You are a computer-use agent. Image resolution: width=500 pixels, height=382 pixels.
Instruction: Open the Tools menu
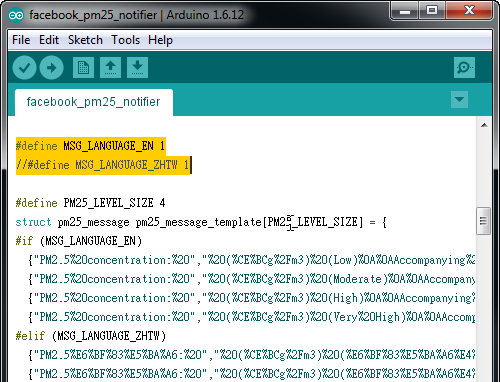click(x=125, y=40)
